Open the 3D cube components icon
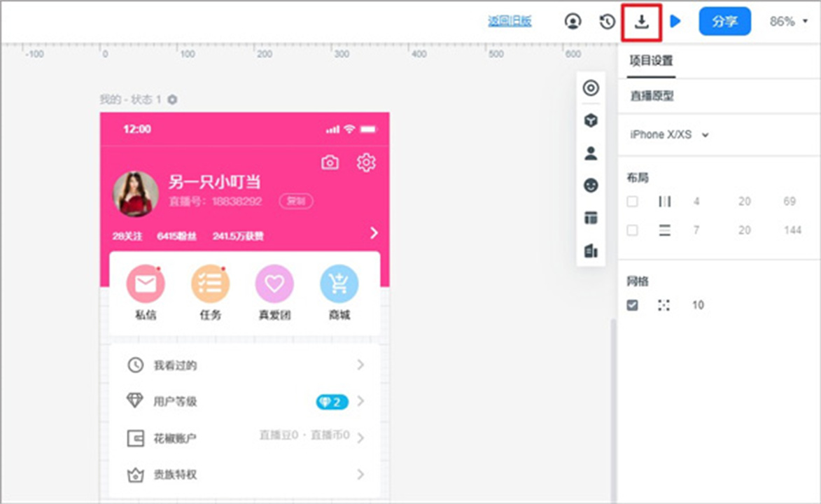Viewport: 821px width, 504px height. click(x=591, y=121)
